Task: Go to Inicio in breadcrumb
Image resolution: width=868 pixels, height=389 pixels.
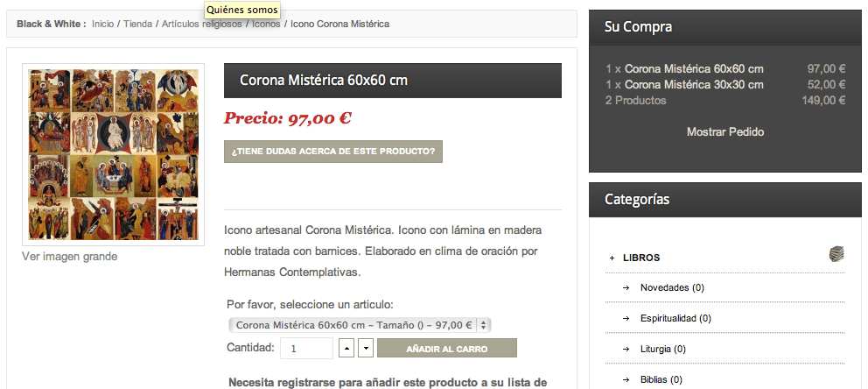Action: point(103,24)
